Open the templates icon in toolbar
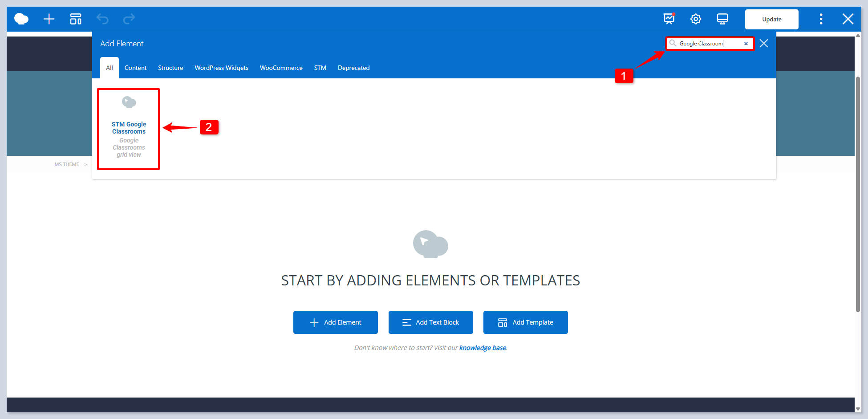 [x=76, y=19]
